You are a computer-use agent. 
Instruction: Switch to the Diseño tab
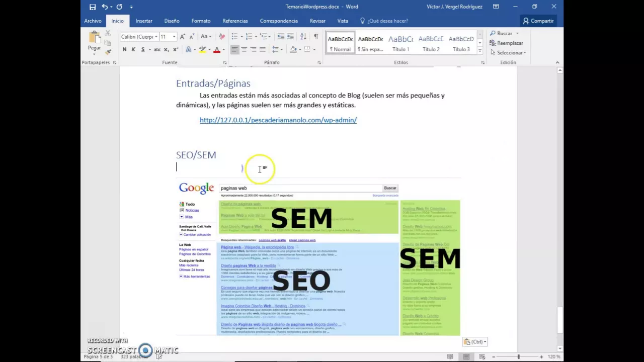[x=172, y=21]
